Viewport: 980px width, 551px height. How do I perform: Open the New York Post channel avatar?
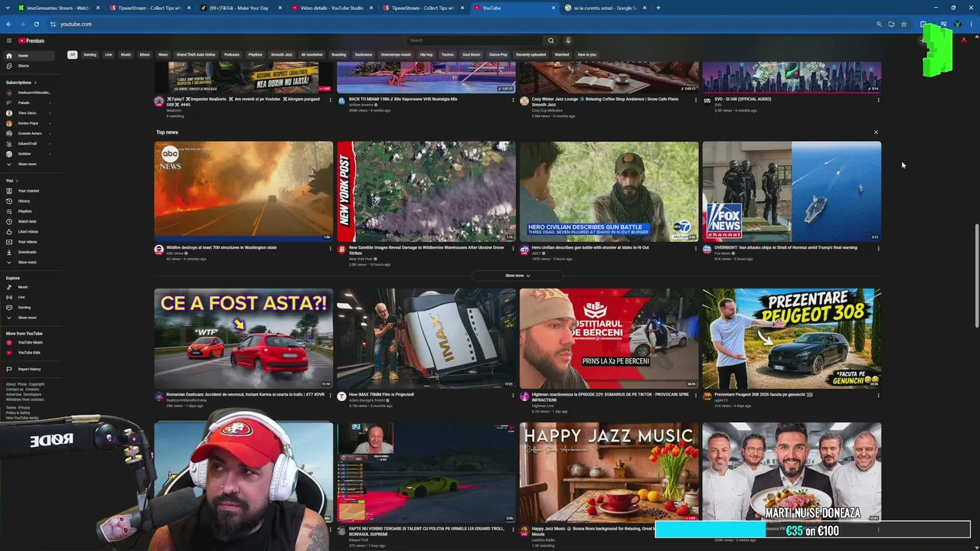tap(341, 249)
